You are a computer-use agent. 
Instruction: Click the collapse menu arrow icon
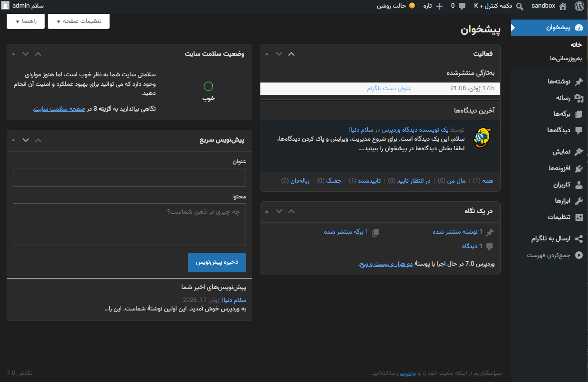[x=579, y=255]
